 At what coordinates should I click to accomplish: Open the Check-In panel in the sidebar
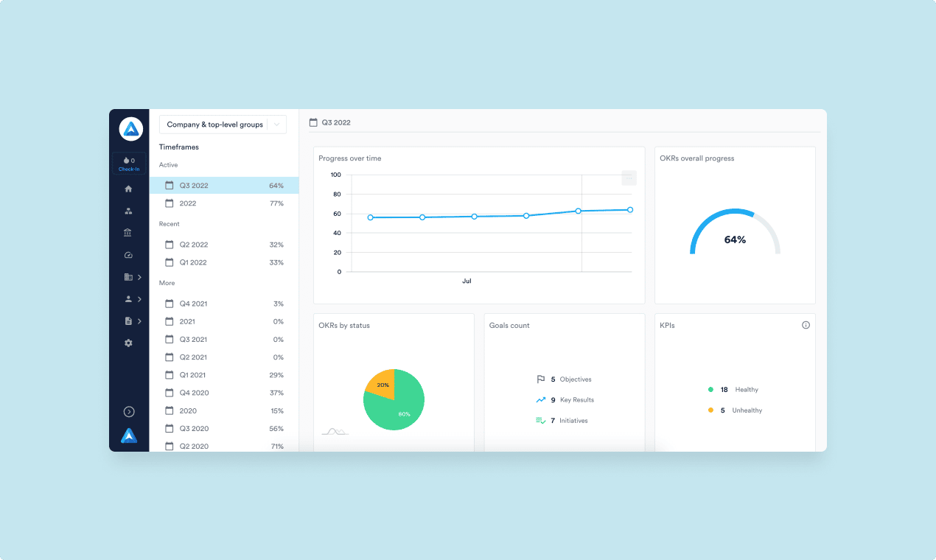(x=129, y=163)
